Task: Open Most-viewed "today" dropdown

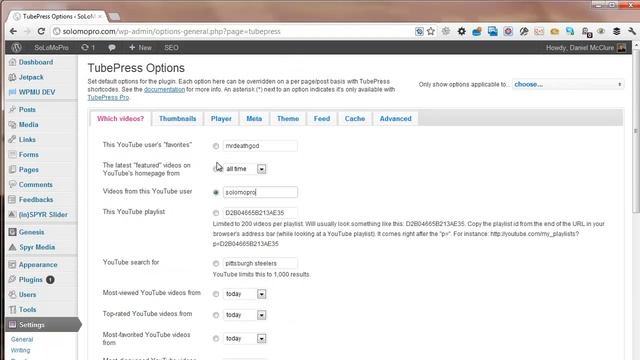Action: [245, 294]
